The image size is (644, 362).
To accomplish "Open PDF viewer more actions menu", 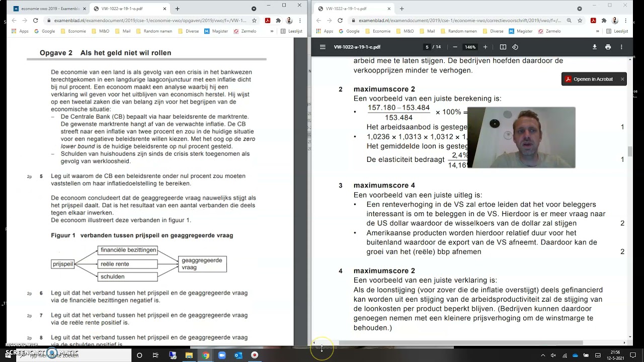I will [621, 47].
